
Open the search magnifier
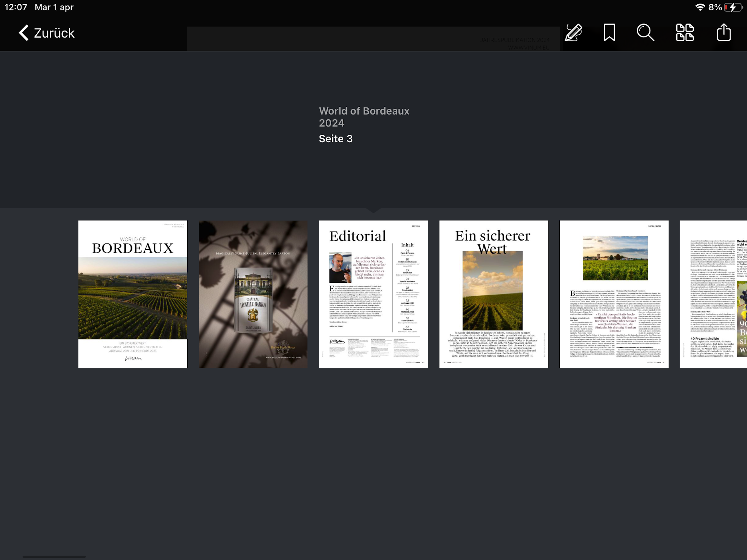click(645, 33)
